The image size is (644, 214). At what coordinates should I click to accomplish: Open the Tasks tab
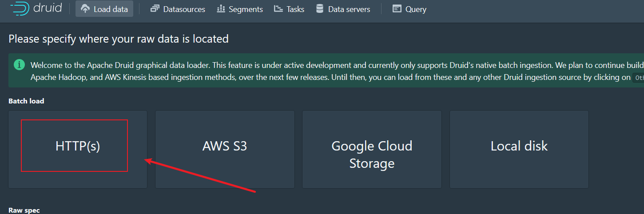click(289, 9)
